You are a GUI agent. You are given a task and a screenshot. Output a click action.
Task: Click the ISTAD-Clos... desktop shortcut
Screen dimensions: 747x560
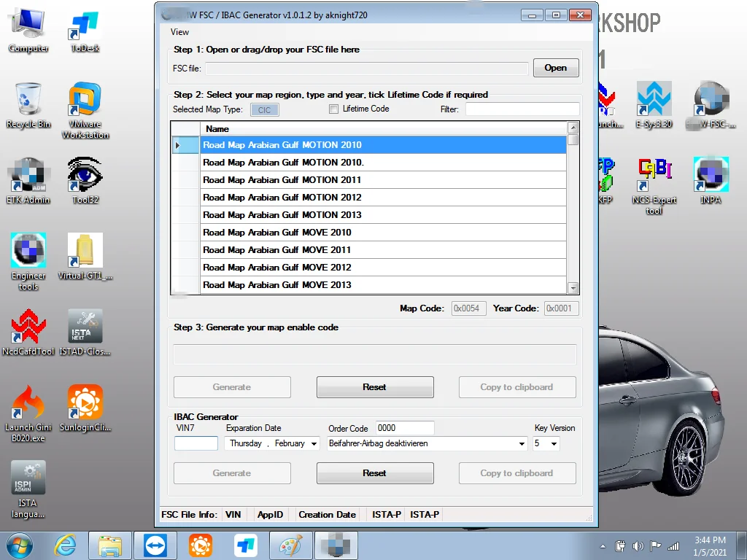click(x=85, y=332)
